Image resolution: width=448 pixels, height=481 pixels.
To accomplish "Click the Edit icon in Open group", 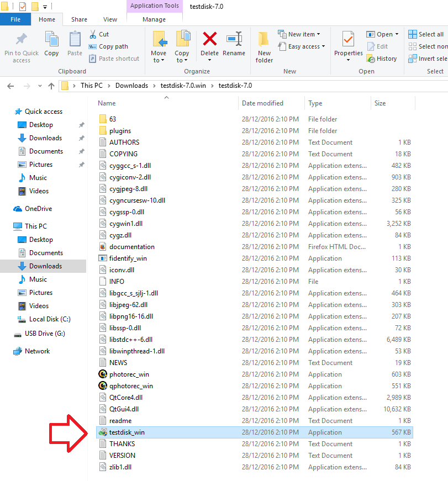I will click(371, 46).
